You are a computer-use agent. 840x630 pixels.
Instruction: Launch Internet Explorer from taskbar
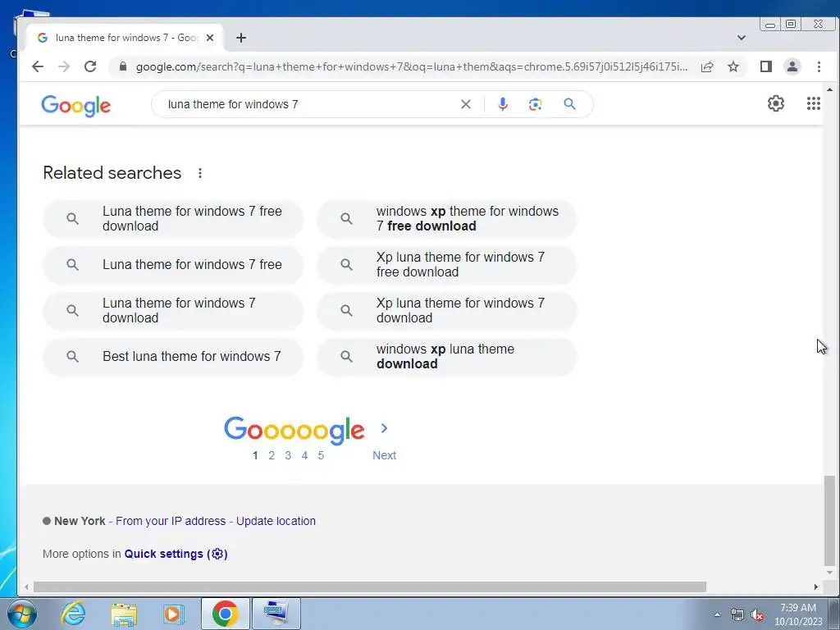(73, 614)
